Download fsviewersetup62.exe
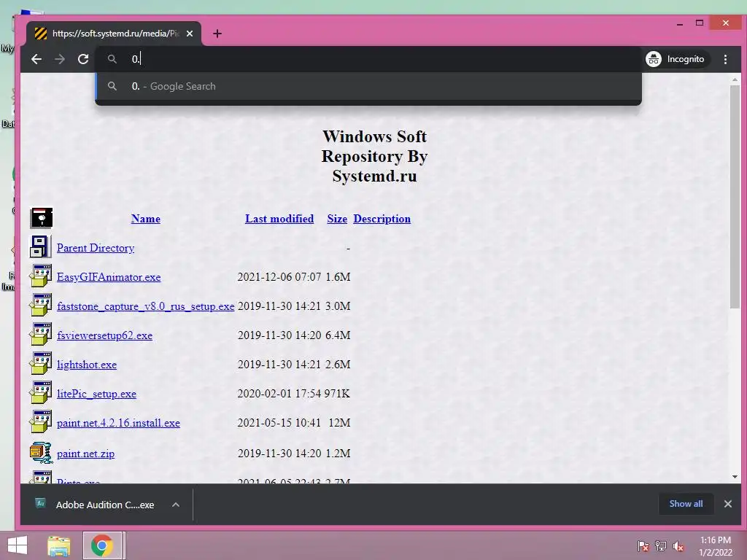This screenshot has width=747, height=560. pos(104,335)
